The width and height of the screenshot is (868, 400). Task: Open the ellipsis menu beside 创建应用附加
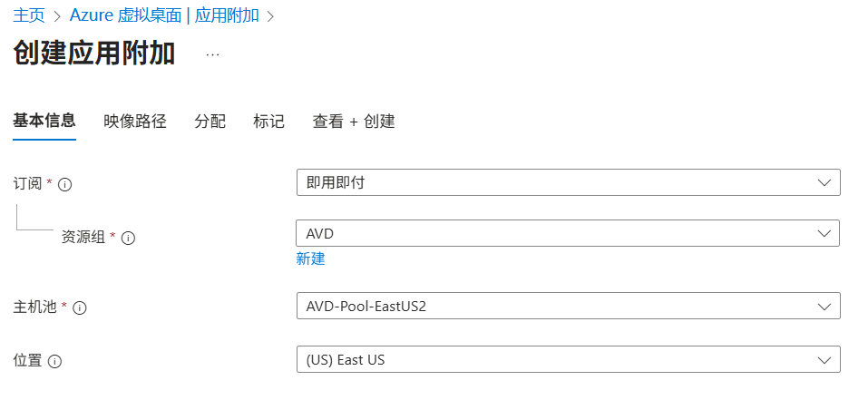(x=212, y=54)
